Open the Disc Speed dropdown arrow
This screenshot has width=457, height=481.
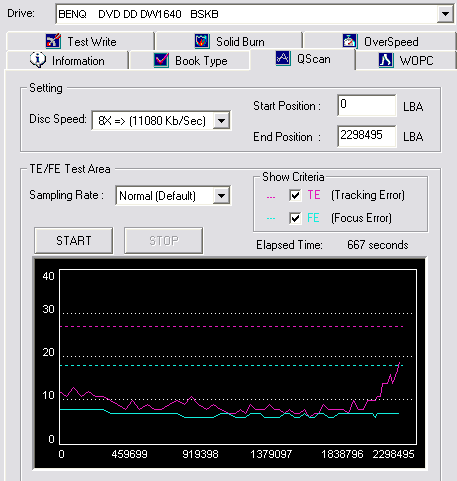click(x=222, y=120)
